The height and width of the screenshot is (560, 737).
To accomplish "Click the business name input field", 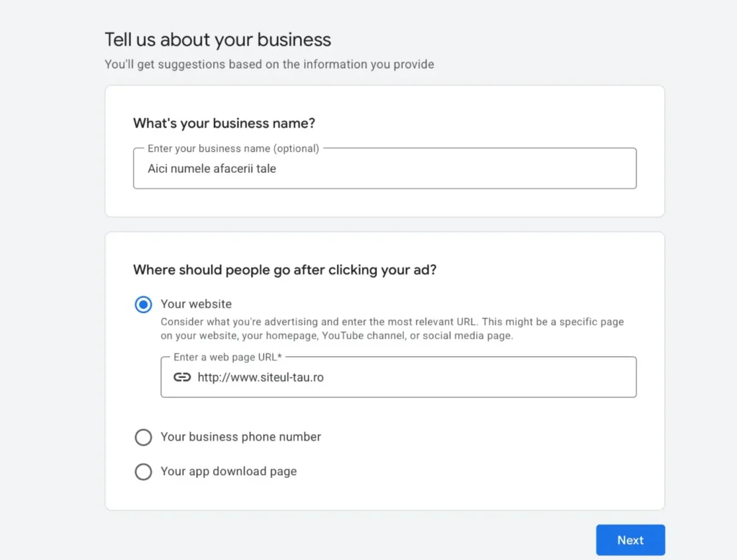I will coord(384,168).
